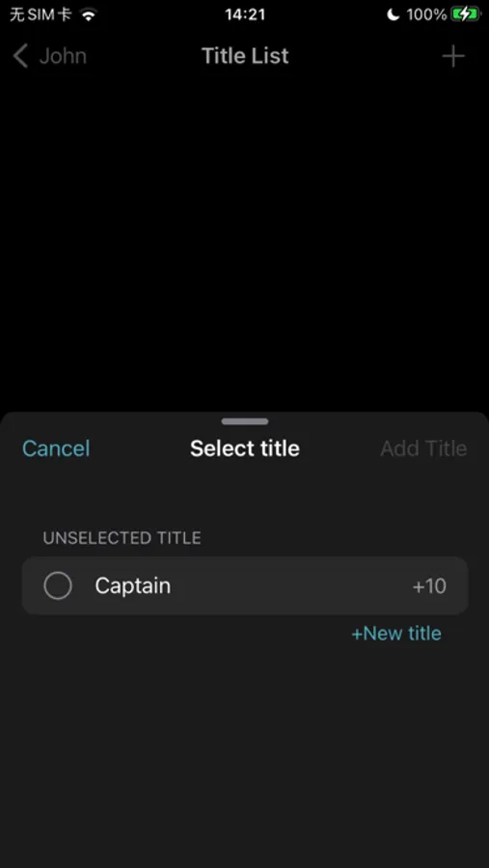The width and height of the screenshot is (489, 868).
Task: Tap the sheet grabber handle bar
Action: click(245, 421)
